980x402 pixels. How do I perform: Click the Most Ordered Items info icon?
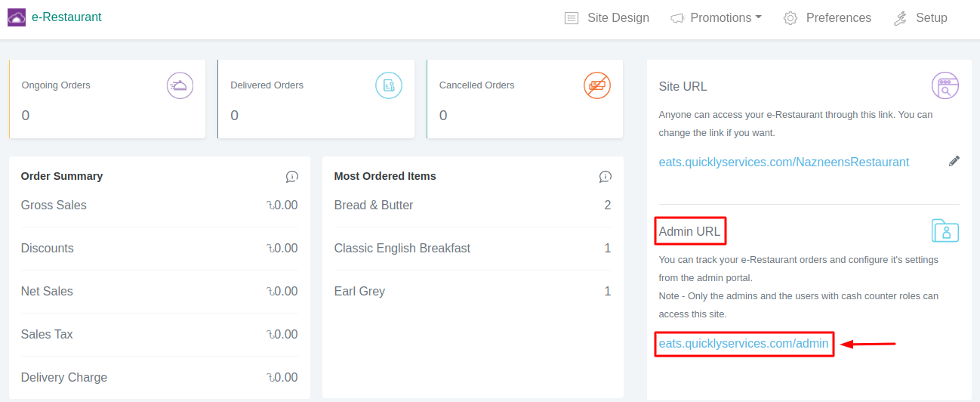click(x=605, y=177)
